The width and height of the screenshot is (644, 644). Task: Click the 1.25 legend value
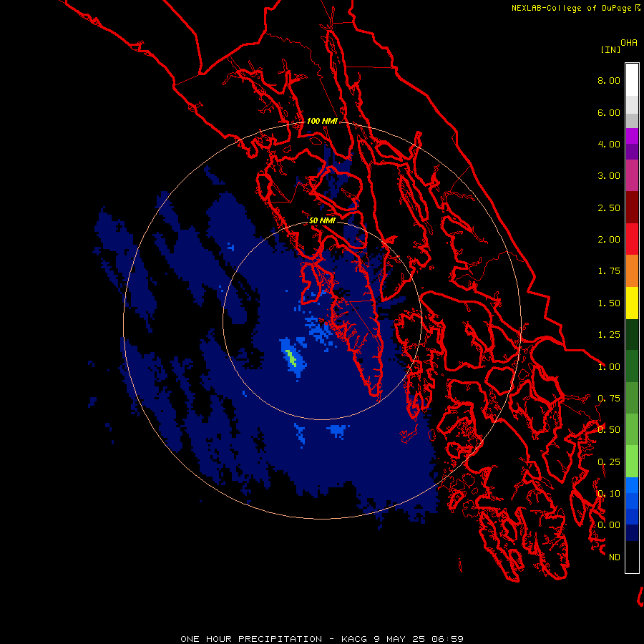click(609, 335)
